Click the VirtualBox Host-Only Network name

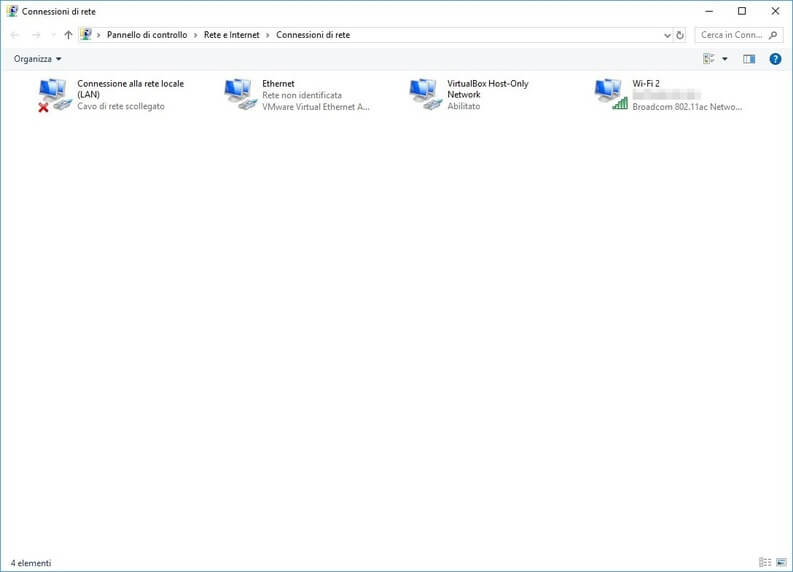pos(488,89)
